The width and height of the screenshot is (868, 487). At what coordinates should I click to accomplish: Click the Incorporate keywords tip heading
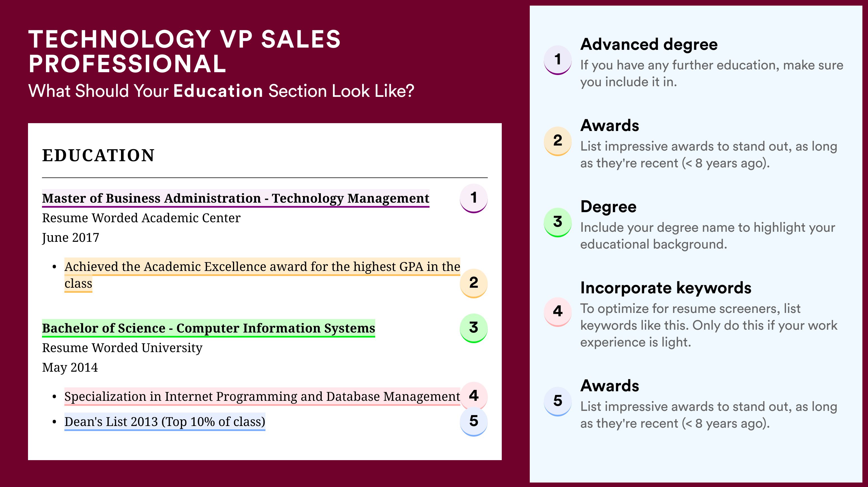666,288
